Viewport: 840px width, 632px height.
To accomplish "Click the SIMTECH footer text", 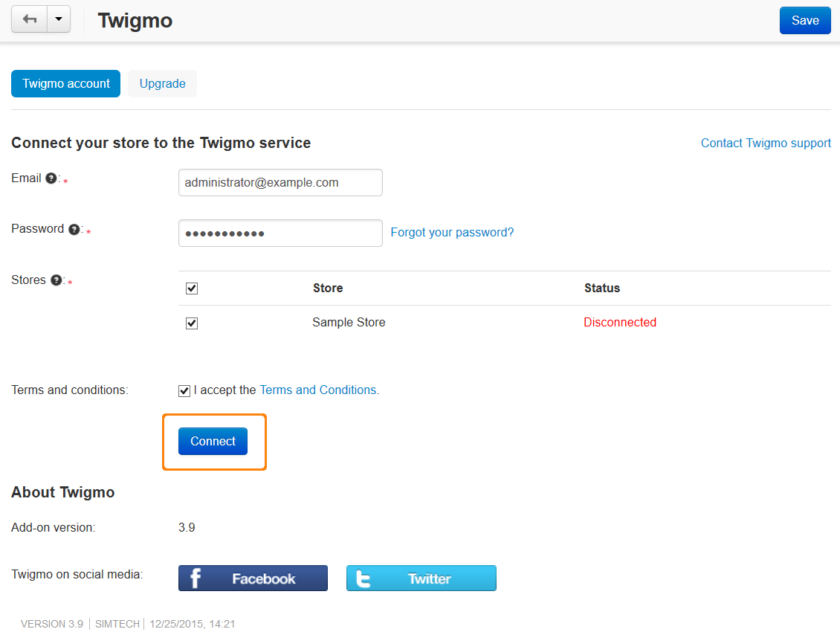I will (117, 624).
